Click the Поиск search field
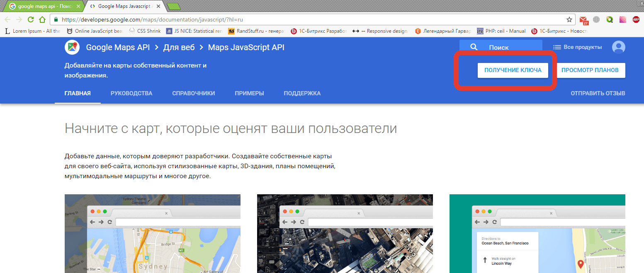This screenshot has width=644, height=273. (501, 47)
